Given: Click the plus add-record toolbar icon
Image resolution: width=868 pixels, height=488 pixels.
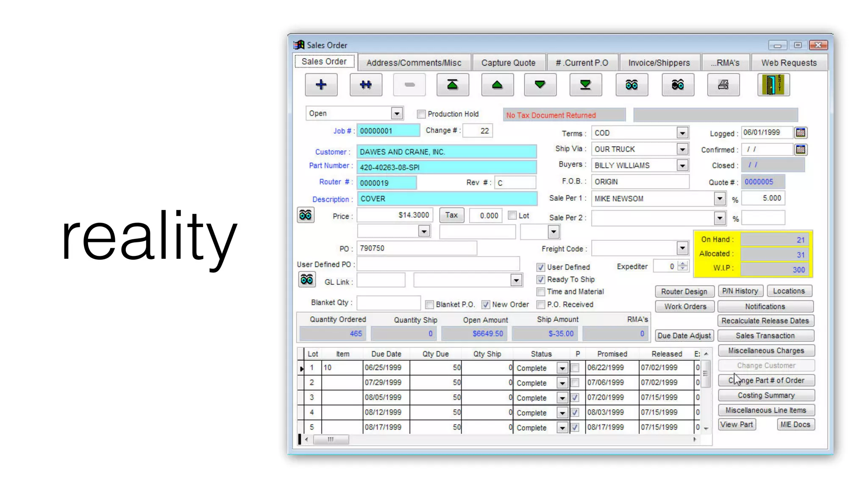Looking at the screenshot, I should [321, 85].
